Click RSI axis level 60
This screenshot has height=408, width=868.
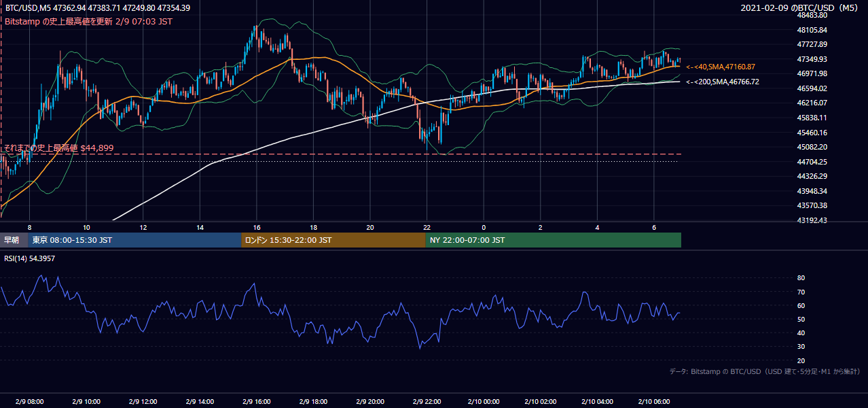(801, 305)
